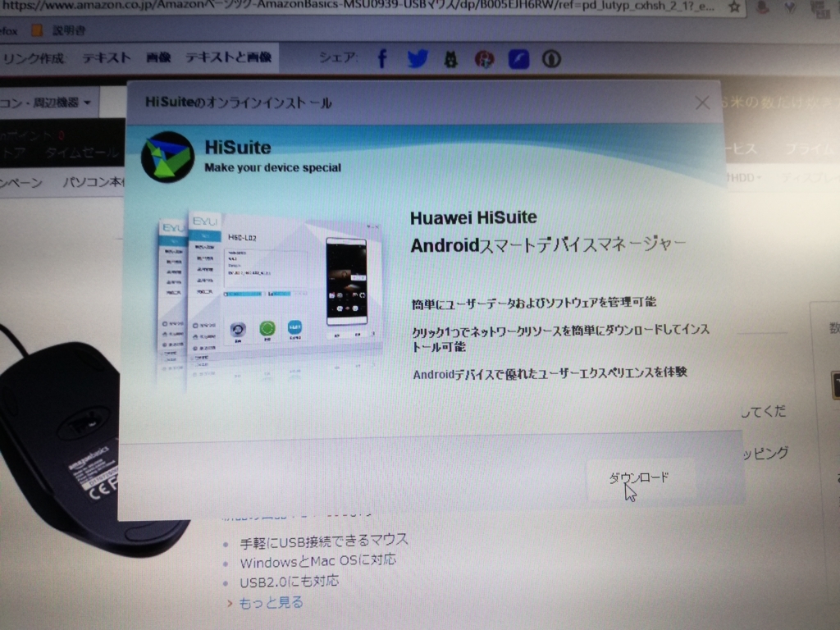Image resolution: width=840 pixels, height=630 pixels.
Task: Click Androidスマートデバイスマネージャー heading
Action: pos(548,245)
